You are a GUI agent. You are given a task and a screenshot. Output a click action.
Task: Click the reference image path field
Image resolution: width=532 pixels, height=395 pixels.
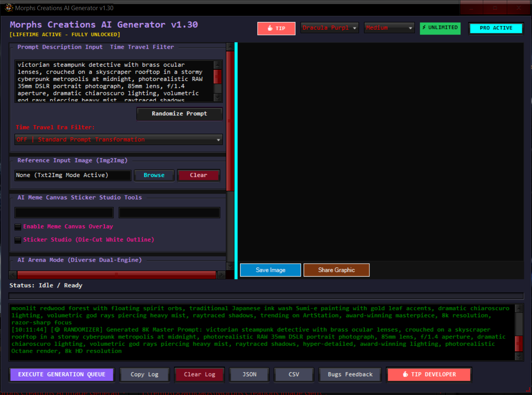73,175
